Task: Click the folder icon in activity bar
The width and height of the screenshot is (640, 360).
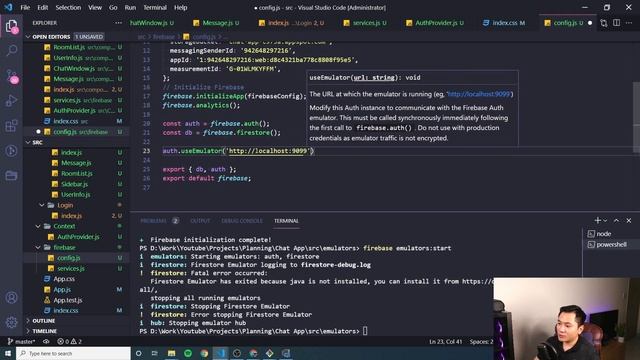Action: pyautogui.click(x=11, y=176)
